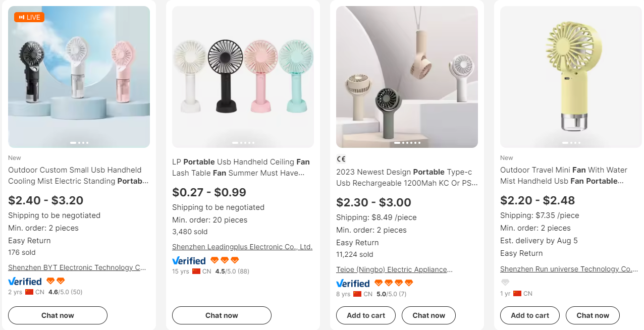
Task: Click the Verified logo under Leadingplus Electronic
Action: tap(189, 260)
